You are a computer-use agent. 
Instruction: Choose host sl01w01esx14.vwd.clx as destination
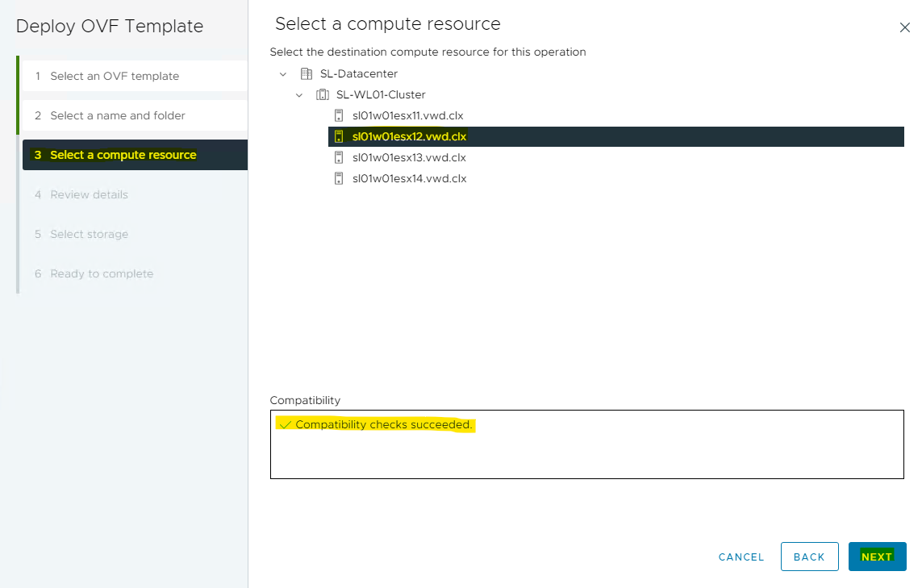point(409,178)
